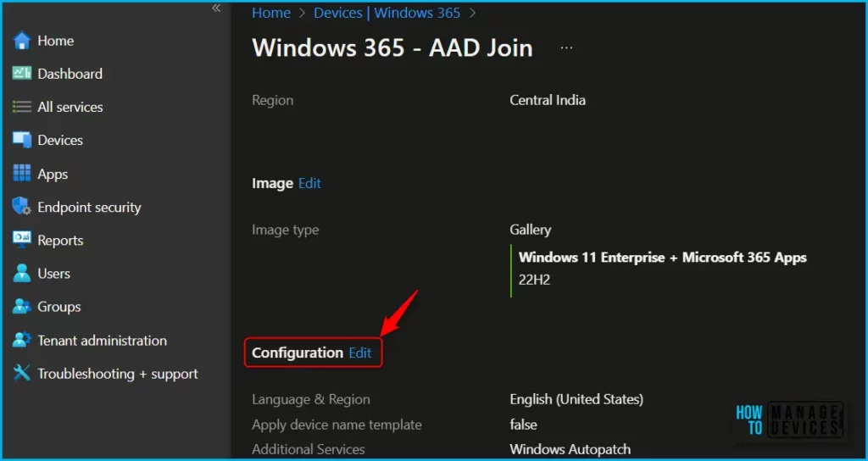Viewport: 868px width, 461px height.
Task: Go to Groups label in sidebar
Action: pyautogui.click(x=59, y=307)
